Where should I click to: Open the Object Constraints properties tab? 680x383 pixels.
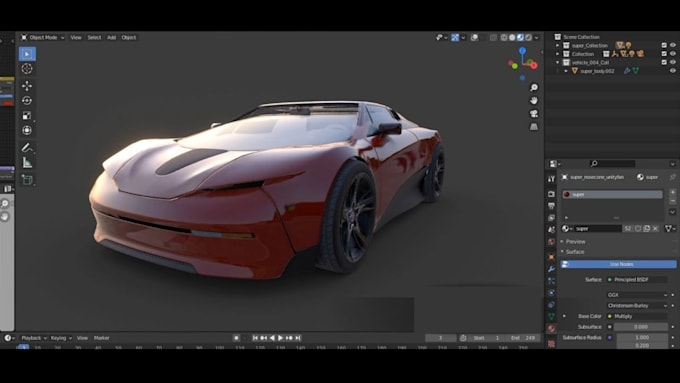551,304
